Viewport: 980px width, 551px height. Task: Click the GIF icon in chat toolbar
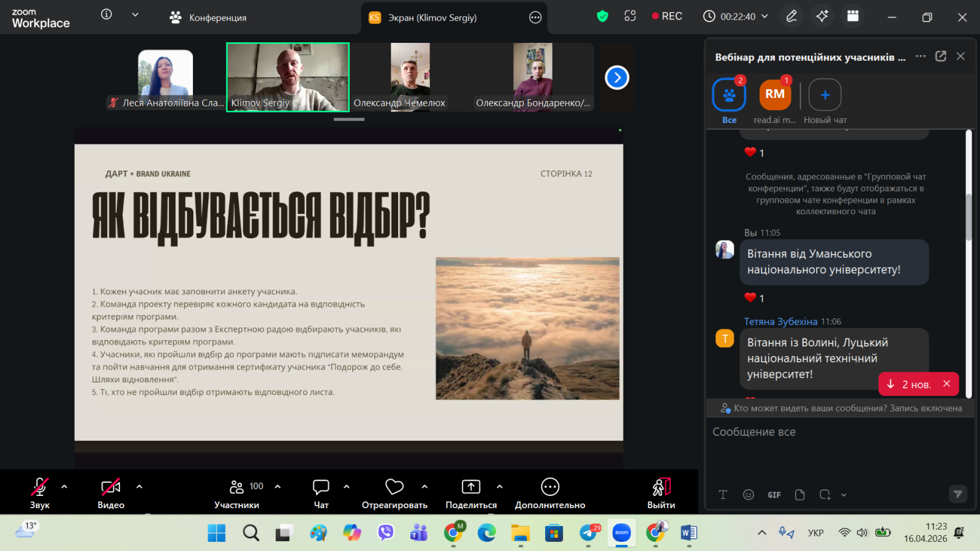click(774, 495)
